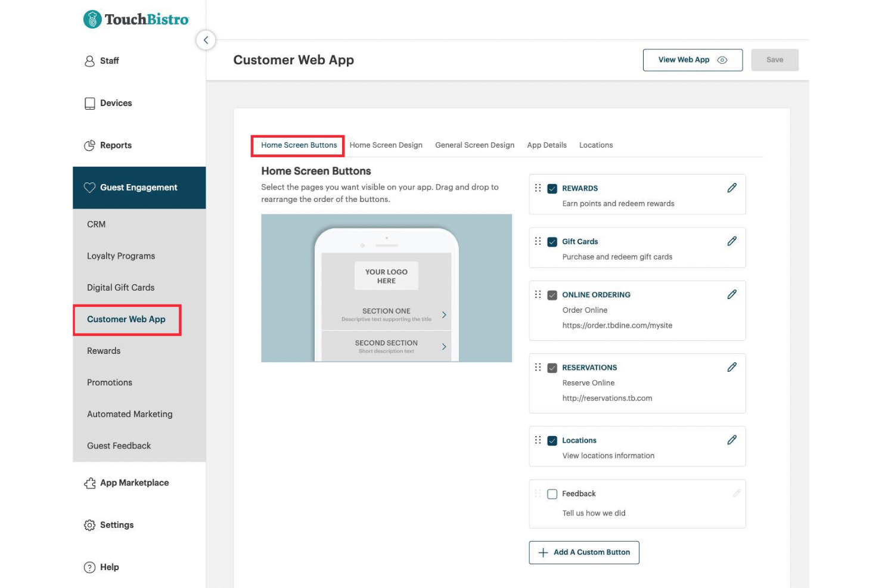
Task: Switch to the Home Screen Design tab
Action: [386, 145]
